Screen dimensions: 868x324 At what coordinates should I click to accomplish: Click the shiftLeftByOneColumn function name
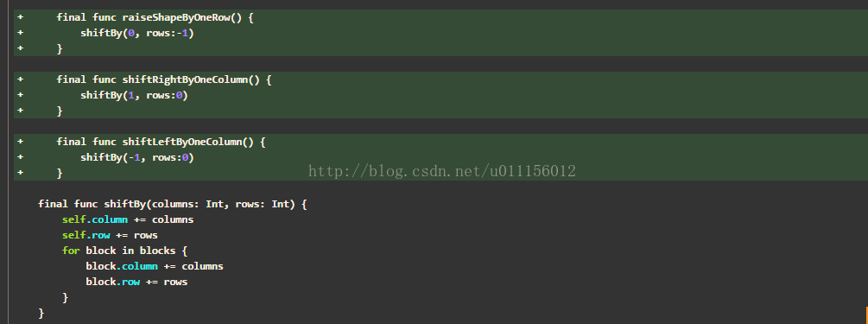click(x=182, y=142)
